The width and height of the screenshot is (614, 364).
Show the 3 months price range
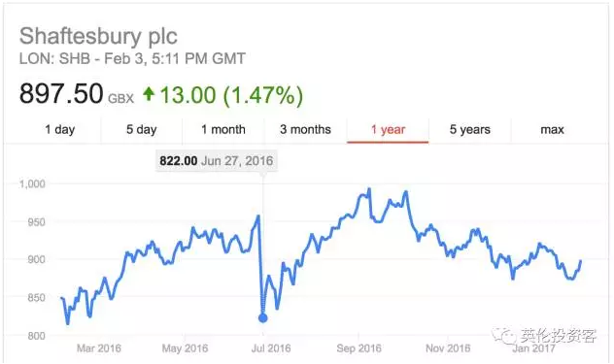305,129
